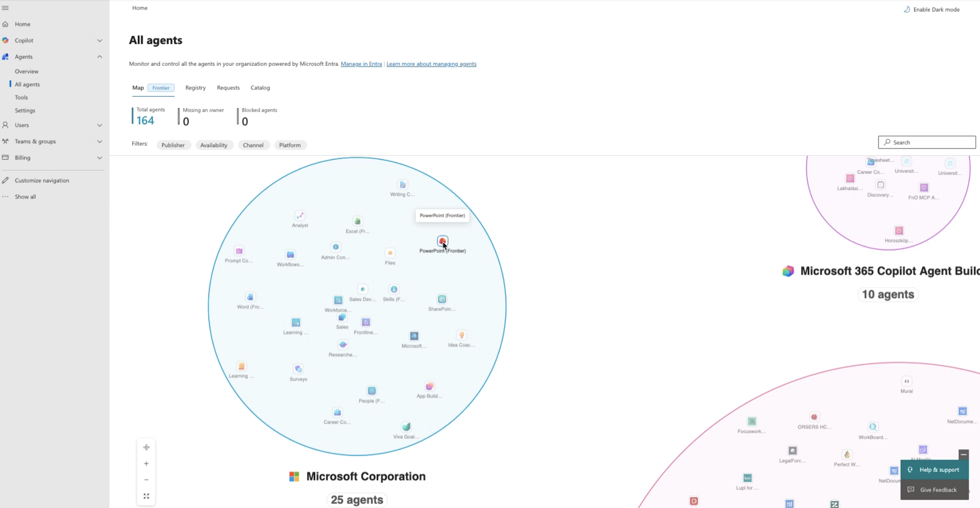Click the Analyst agent icon
Viewport: 980px width, 508px height.
300,216
